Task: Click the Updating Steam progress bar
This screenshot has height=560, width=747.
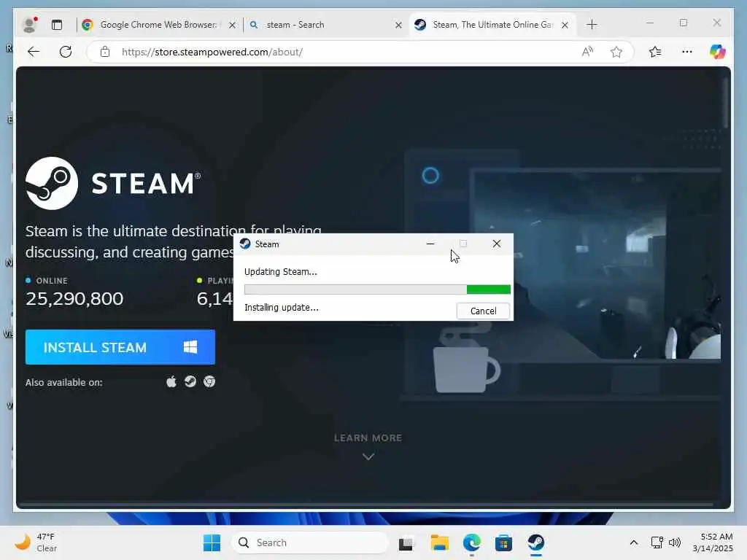Action: click(x=377, y=289)
